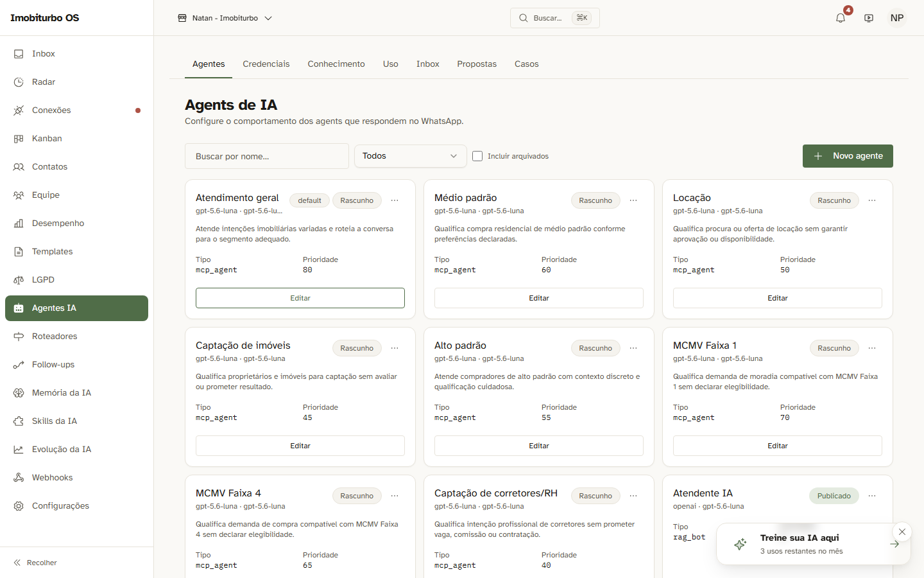Open the Configurações gear icon
The image size is (924, 578).
click(19, 506)
